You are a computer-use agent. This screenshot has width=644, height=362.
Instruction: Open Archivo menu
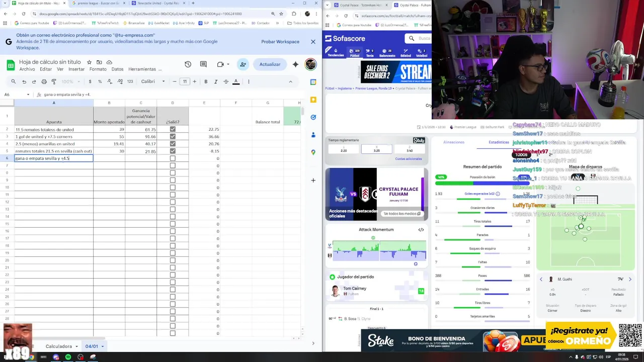[x=27, y=69]
